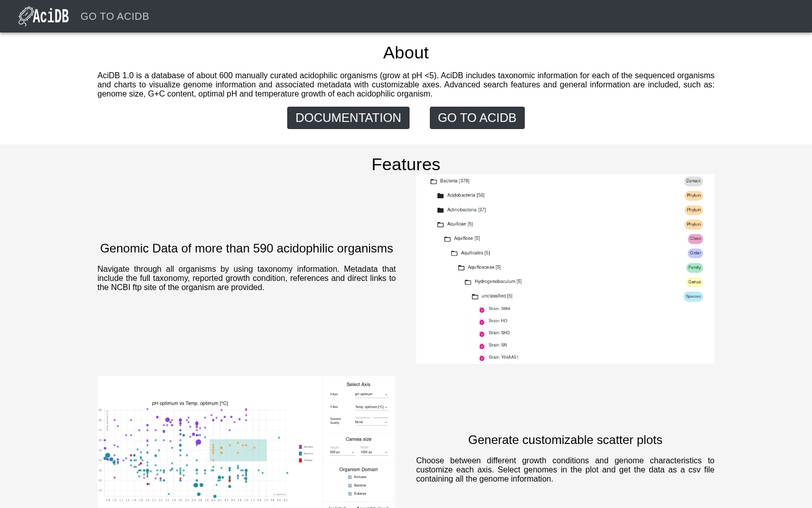The height and width of the screenshot is (508, 812).
Task: Click the folder icon beside Bacteria [376]
Action: point(433,181)
